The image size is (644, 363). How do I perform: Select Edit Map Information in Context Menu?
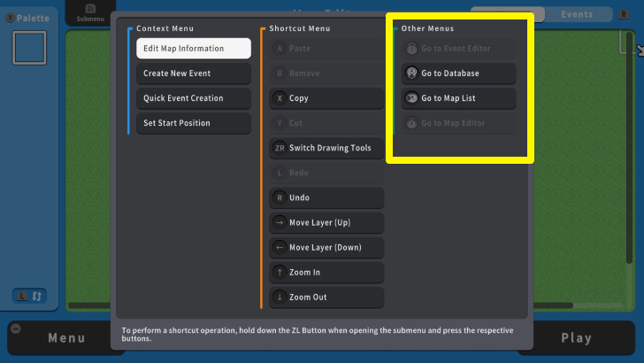194,49
